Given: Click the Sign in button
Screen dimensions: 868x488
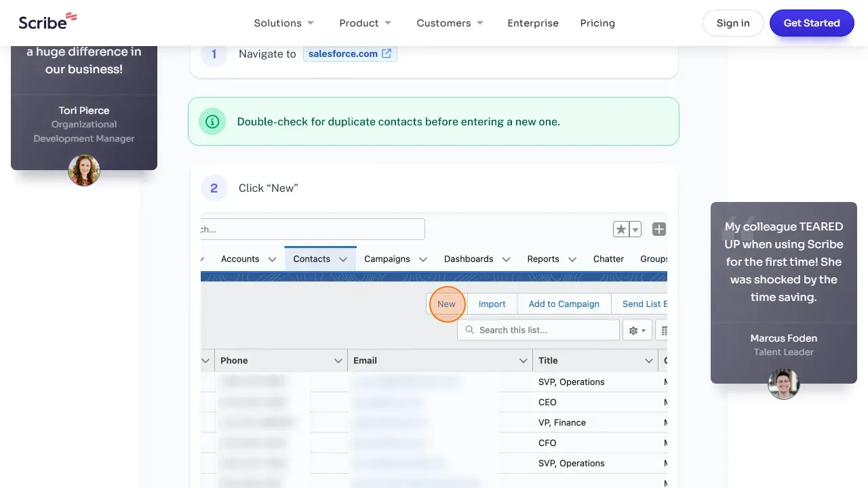Looking at the screenshot, I should [733, 23].
